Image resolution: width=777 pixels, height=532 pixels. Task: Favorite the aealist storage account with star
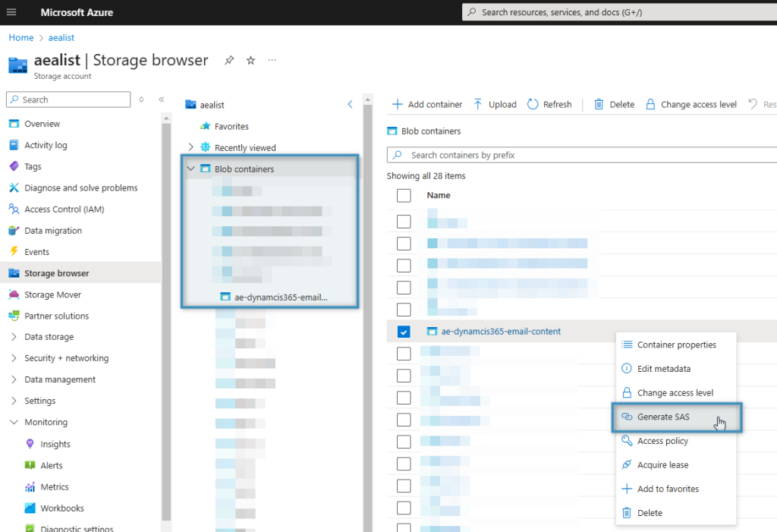[250, 61]
